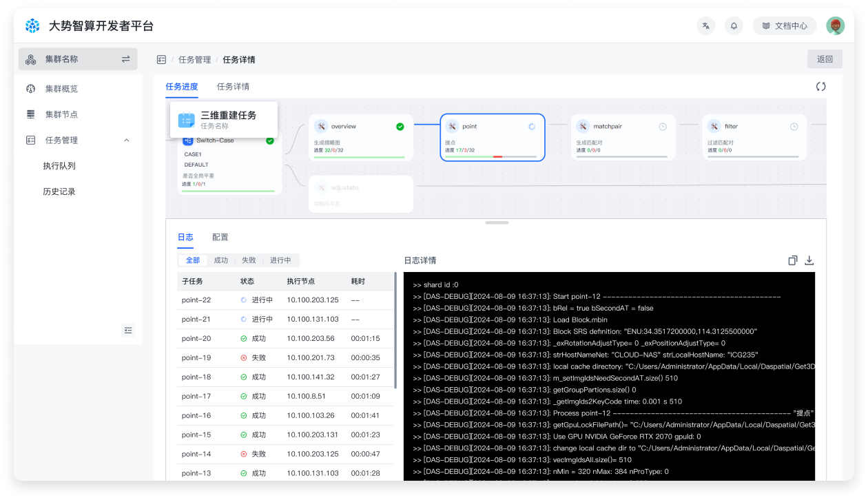
Task: Switch to the 日志 tab
Action: pyautogui.click(x=185, y=238)
